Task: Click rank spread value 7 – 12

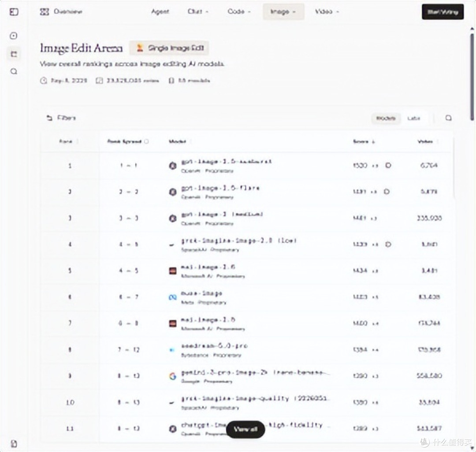Action: [128, 350]
